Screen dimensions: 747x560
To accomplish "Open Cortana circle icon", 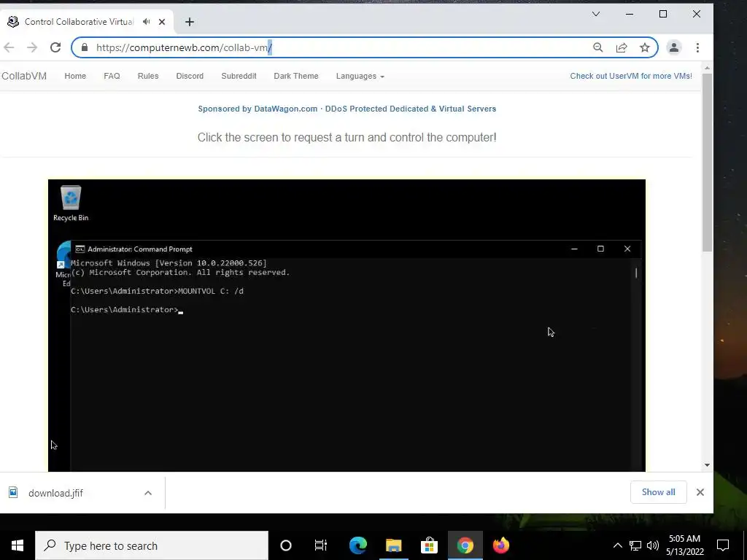I will tap(286, 545).
